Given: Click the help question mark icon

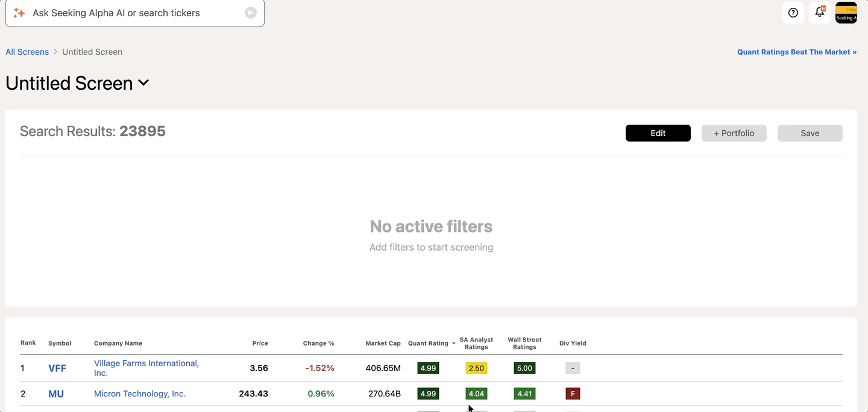Looking at the screenshot, I should [x=793, y=13].
